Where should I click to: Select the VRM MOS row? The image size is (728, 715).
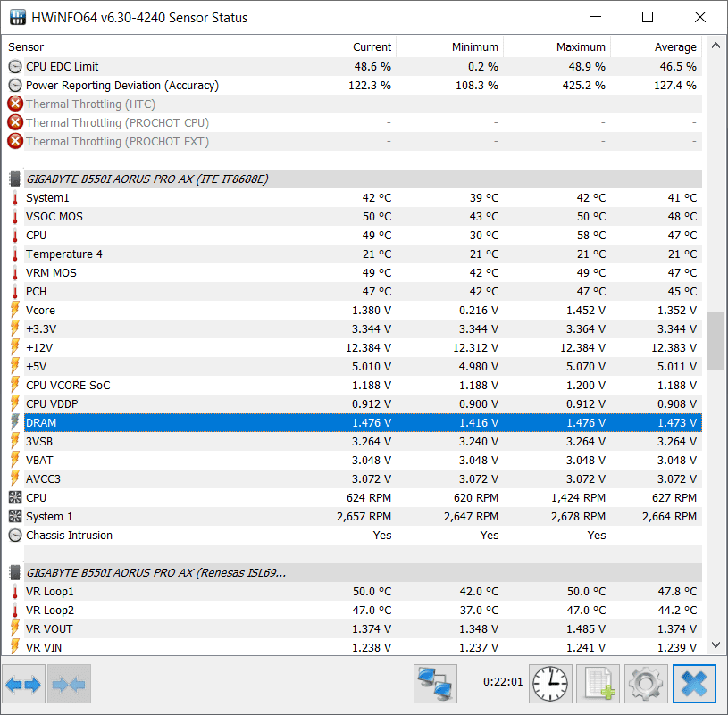tap(363, 272)
